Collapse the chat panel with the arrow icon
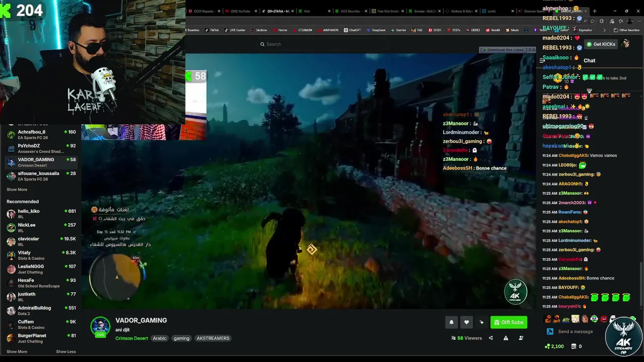644x362 pixels. tap(542, 60)
